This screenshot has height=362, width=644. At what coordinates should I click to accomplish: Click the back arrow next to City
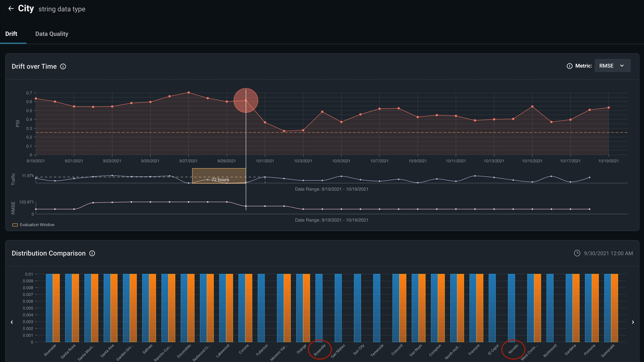coord(11,9)
